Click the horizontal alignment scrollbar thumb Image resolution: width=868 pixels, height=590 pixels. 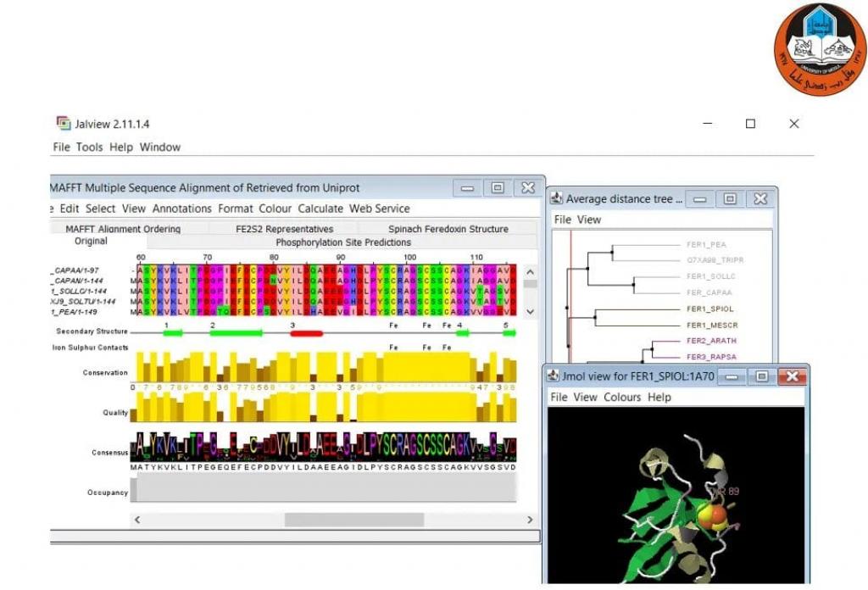(x=353, y=520)
